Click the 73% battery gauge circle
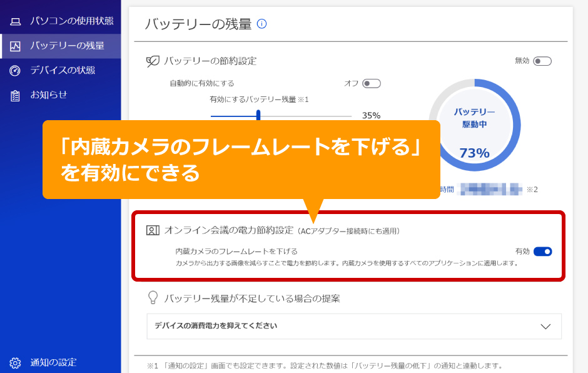588x373 pixels. point(474,125)
